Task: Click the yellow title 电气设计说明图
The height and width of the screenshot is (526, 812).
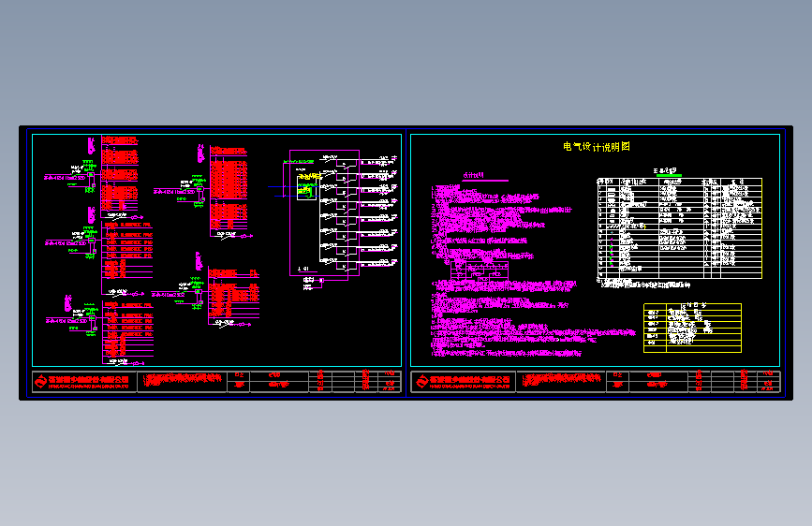Action: pyautogui.click(x=596, y=147)
